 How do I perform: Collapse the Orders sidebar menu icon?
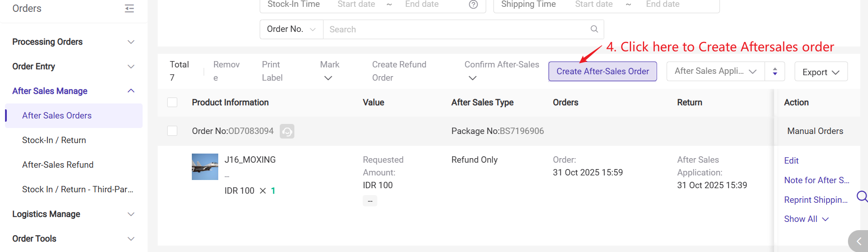coord(129,9)
